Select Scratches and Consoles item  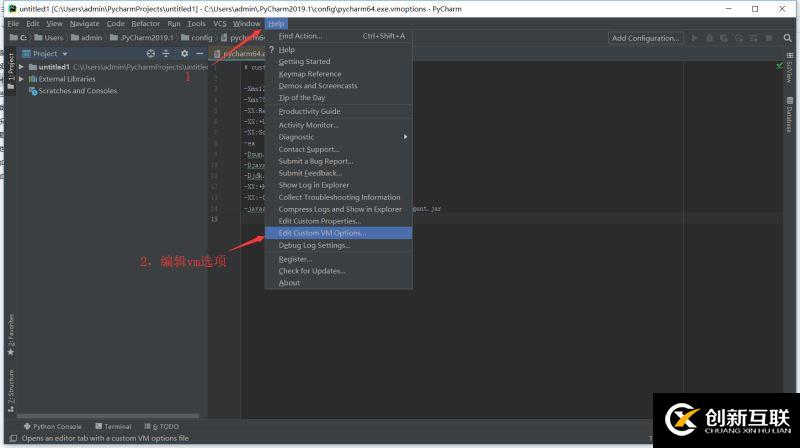[73, 91]
